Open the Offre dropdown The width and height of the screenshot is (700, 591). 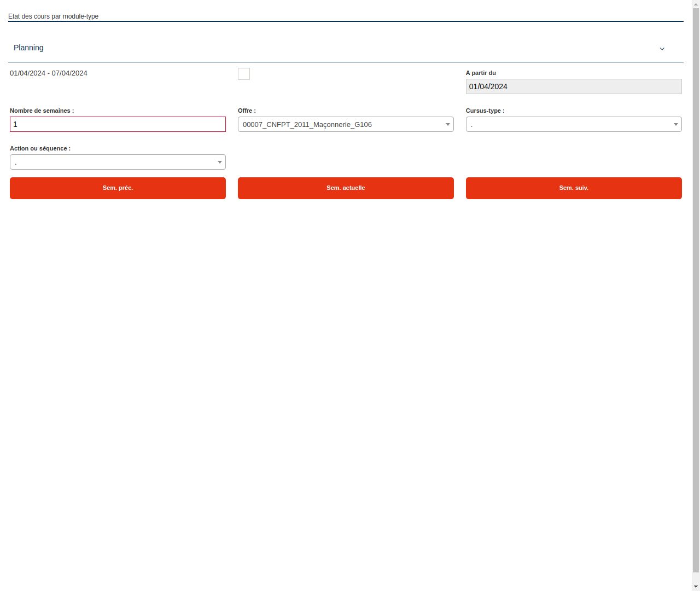(x=346, y=124)
